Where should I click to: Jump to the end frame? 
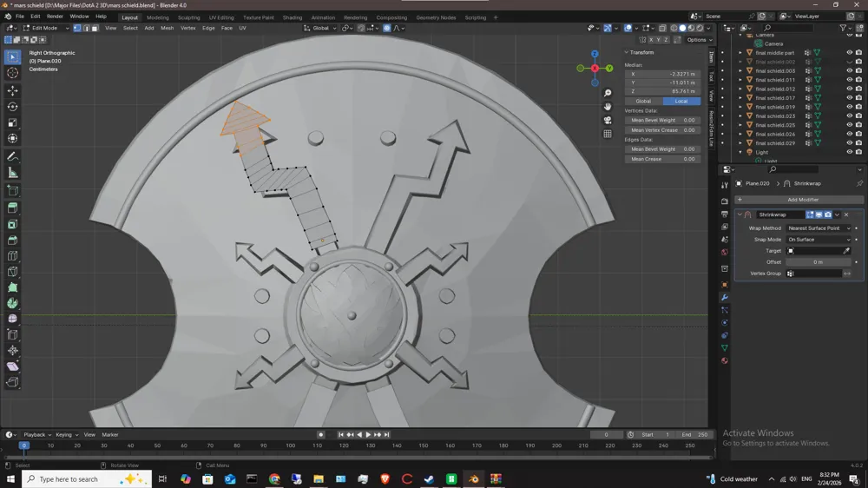[x=387, y=435]
